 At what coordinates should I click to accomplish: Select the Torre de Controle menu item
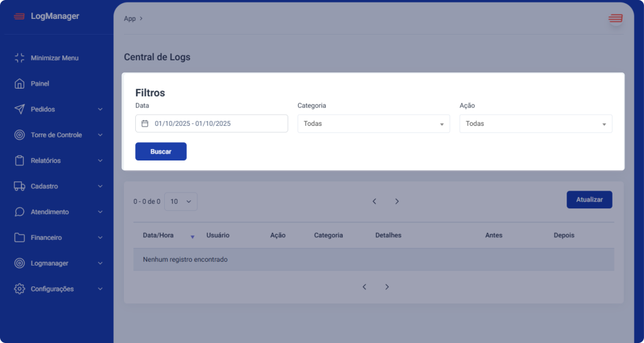(x=56, y=135)
